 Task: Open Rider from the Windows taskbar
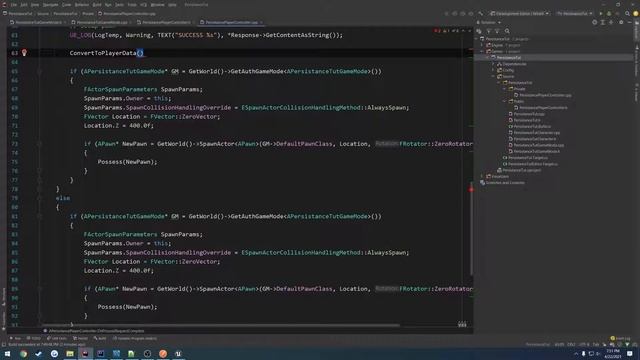click(85, 353)
